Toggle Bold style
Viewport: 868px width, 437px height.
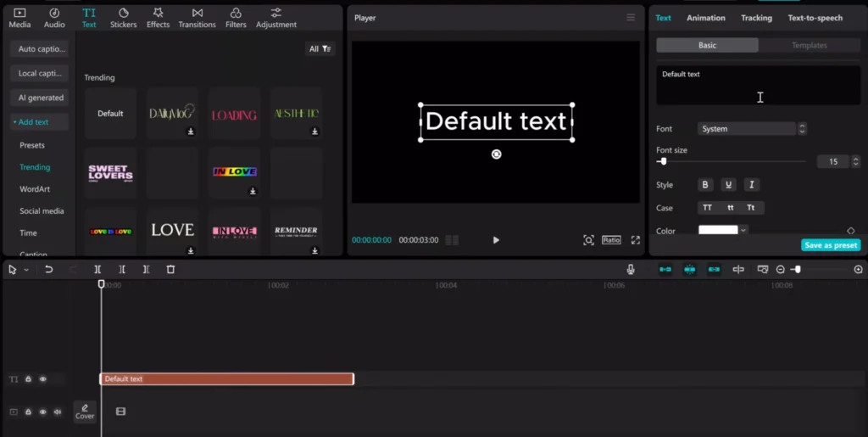[705, 184]
